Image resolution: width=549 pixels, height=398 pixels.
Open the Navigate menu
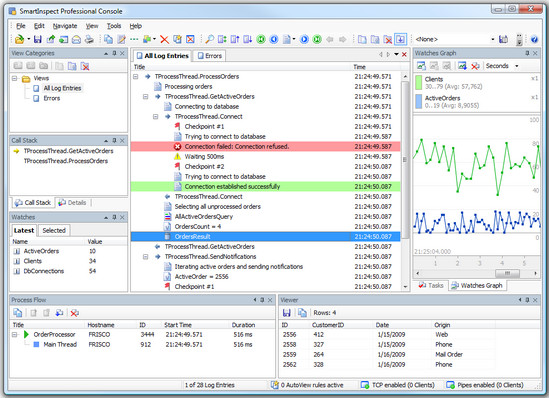pos(65,26)
